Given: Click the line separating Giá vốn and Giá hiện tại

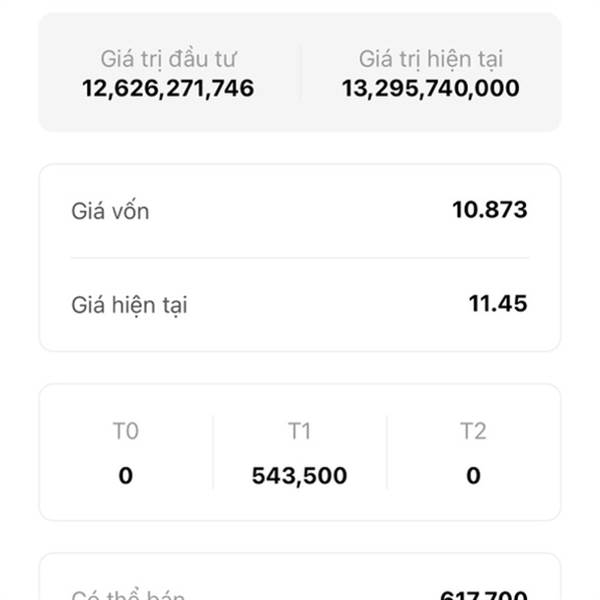Looking at the screenshot, I should (x=300, y=257).
